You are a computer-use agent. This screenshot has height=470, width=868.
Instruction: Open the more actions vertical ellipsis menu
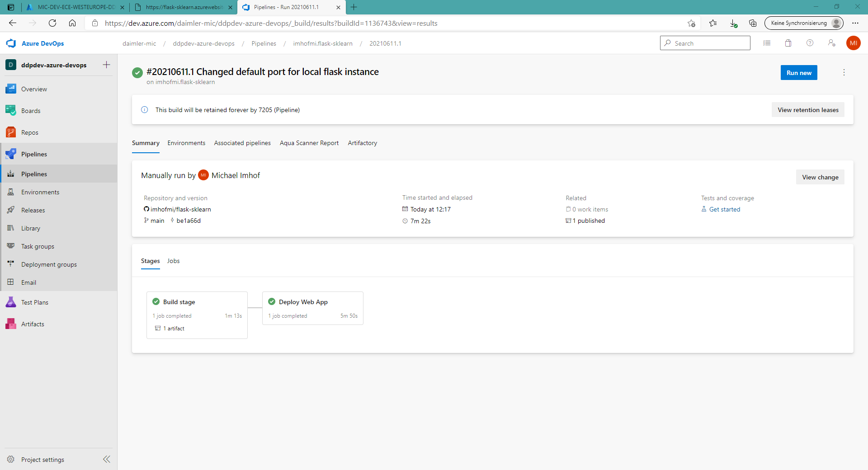(844, 72)
